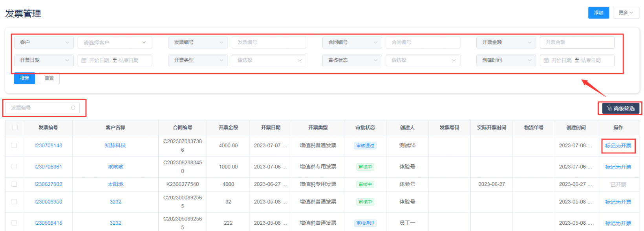Click the 物流单号 column header
The width and height of the screenshot is (644, 231).
[534, 127]
